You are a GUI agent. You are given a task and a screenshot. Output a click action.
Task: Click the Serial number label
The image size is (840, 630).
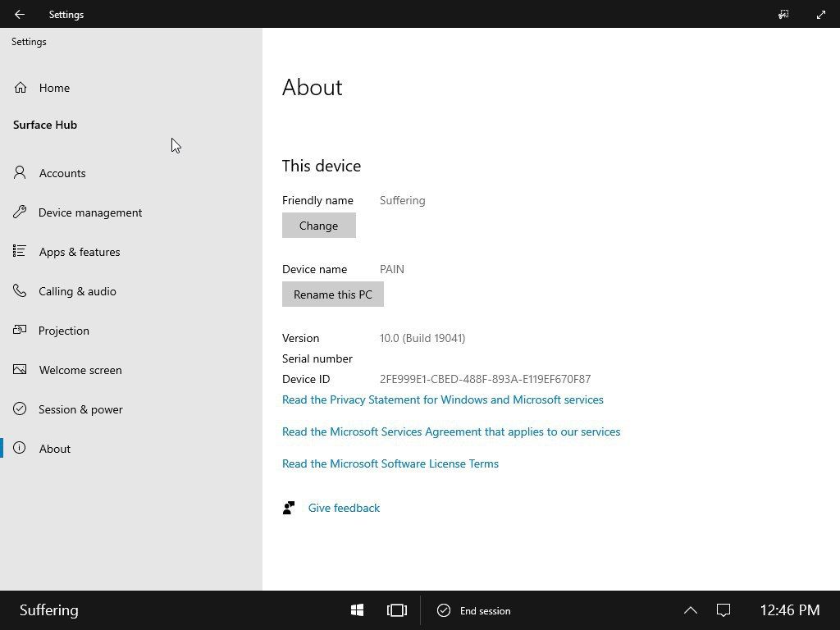pyautogui.click(x=317, y=358)
